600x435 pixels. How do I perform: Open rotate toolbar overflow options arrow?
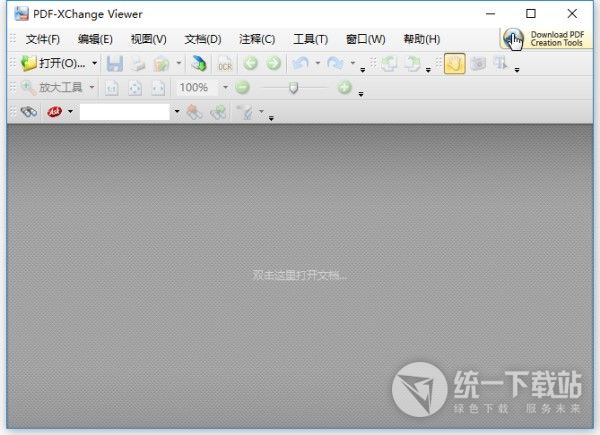click(428, 70)
